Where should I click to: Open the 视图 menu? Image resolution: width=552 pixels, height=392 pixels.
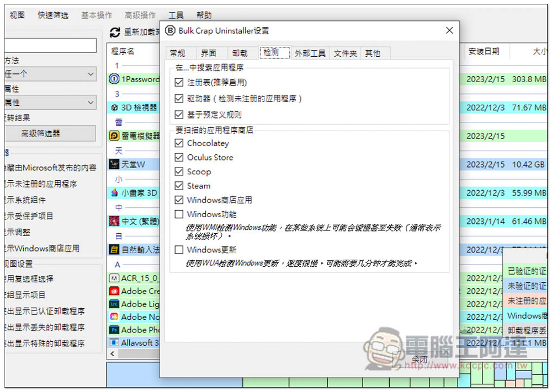17,15
